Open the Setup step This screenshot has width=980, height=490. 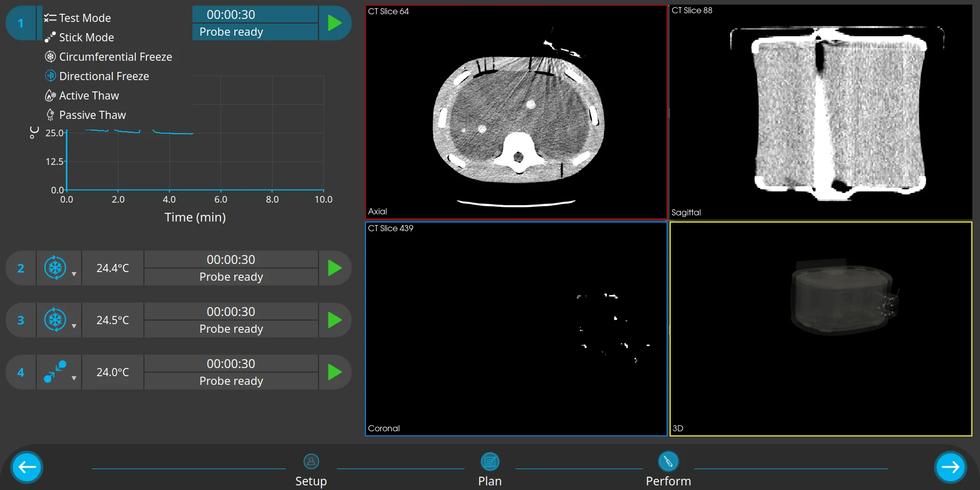click(311, 470)
